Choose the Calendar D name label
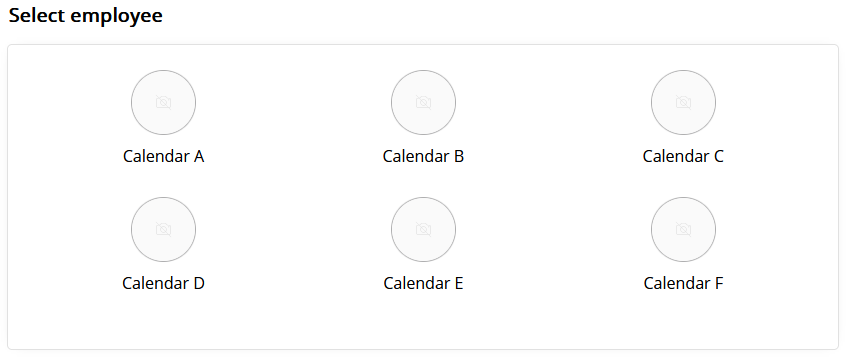This screenshot has width=849, height=362. (x=164, y=284)
